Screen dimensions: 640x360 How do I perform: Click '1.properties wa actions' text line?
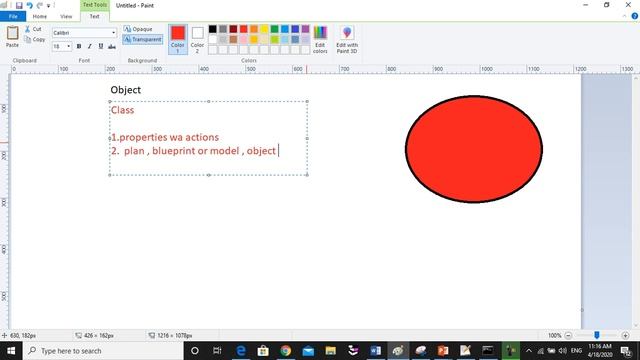pyautogui.click(x=165, y=137)
